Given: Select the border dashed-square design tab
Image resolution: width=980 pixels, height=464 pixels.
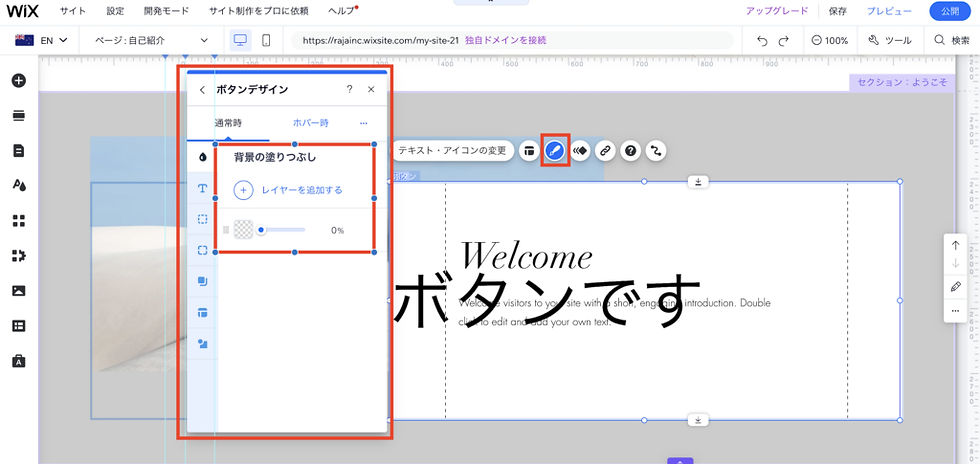Looking at the screenshot, I should (202, 219).
